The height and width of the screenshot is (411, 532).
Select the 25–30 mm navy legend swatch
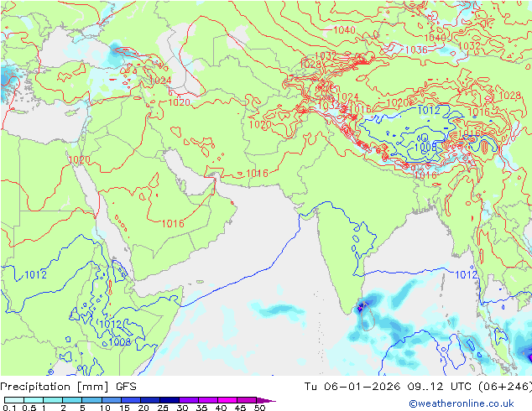170,400
